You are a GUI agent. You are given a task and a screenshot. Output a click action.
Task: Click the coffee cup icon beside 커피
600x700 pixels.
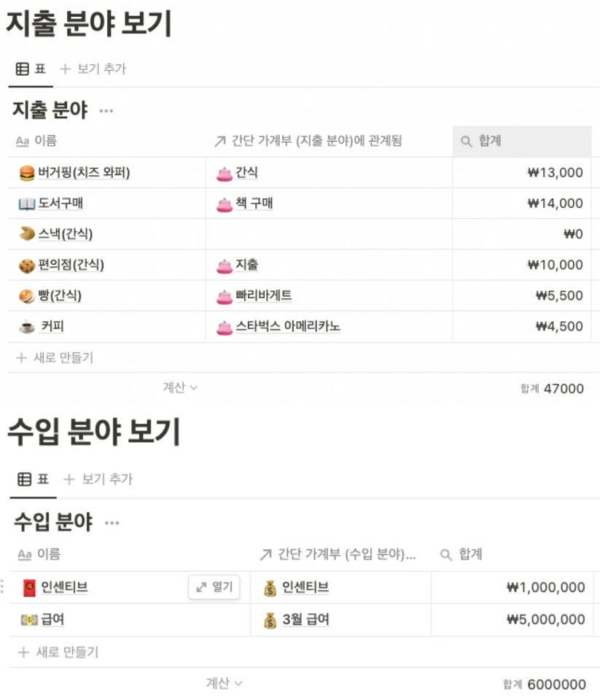coord(27,327)
